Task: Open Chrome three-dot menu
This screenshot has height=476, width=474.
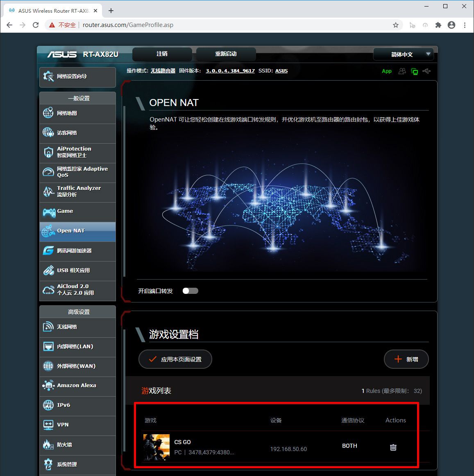Action: coord(465,25)
